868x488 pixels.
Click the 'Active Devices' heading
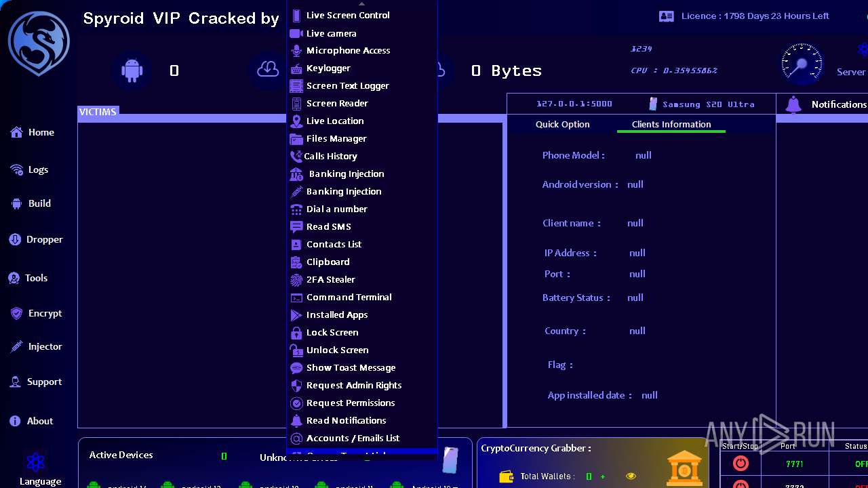click(121, 455)
